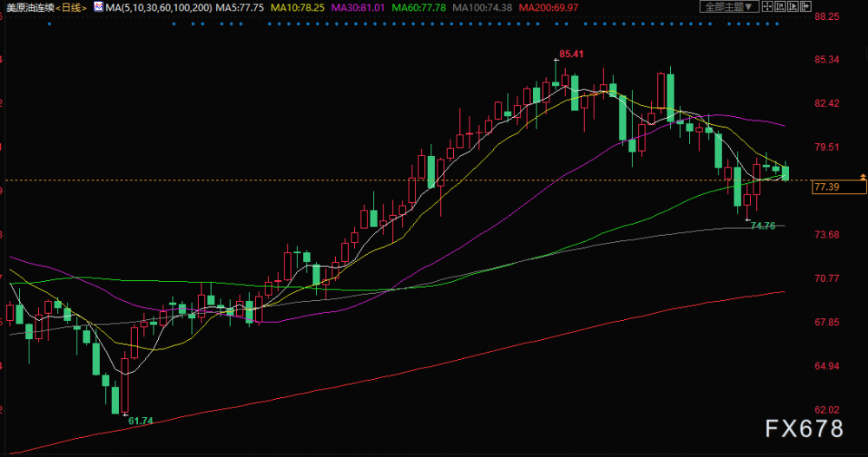Click the 82.42 axis price
The height and width of the screenshot is (457, 868).
827,103
